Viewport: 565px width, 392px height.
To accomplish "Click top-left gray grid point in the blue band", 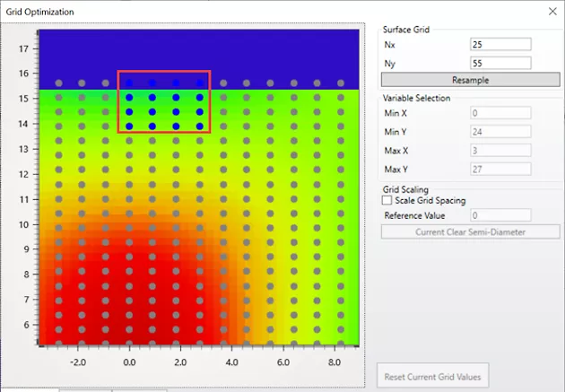I will (58, 83).
